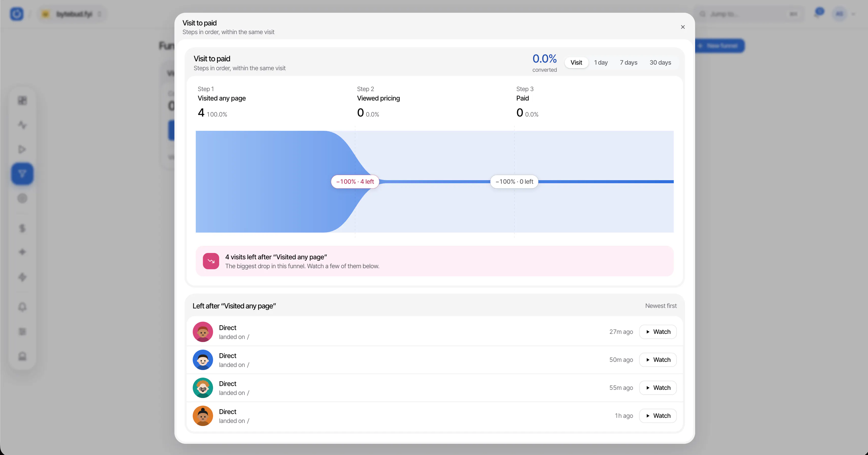Screen dimensions: 868x455
Task: Watch the visit from 27m ago
Action: (658, 332)
